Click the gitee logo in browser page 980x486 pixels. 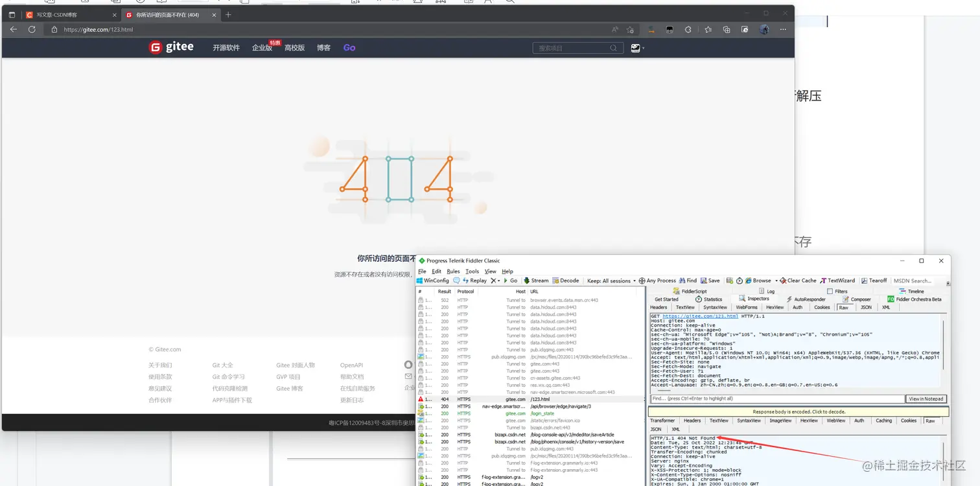click(171, 47)
